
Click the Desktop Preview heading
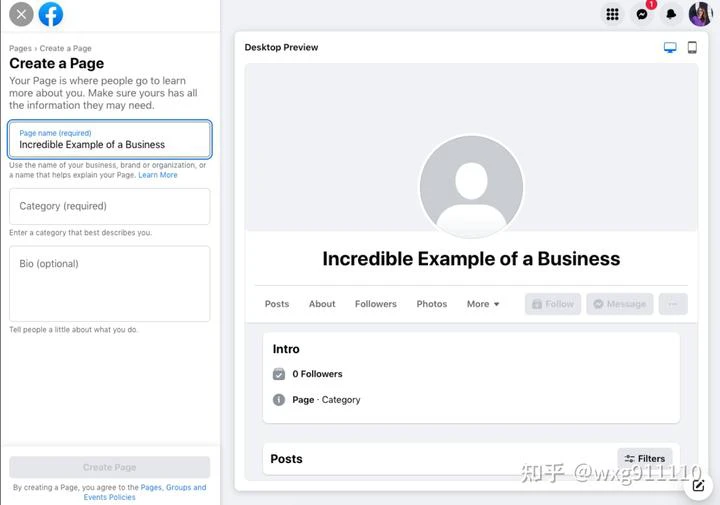click(x=281, y=47)
